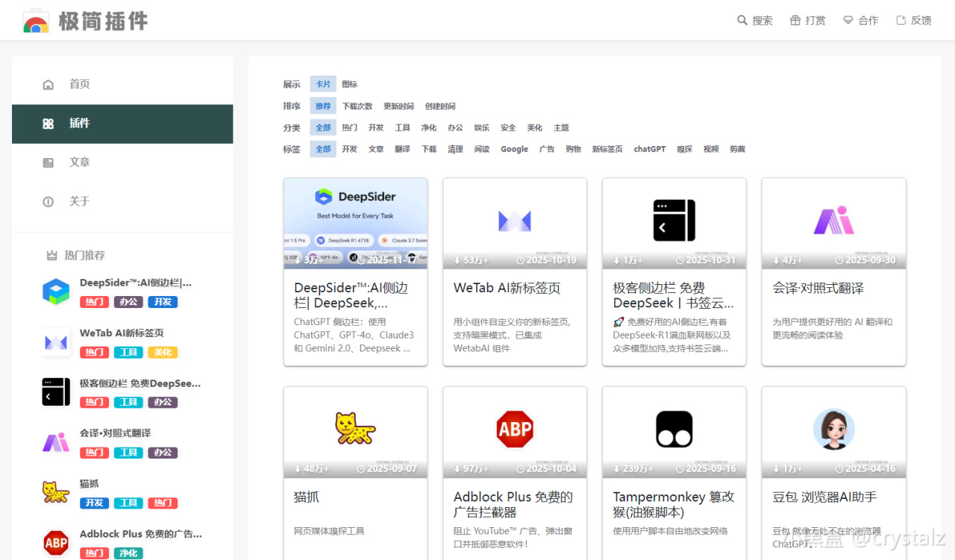Select 全部 in the 标签 row
955x560 pixels.
(x=323, y=149)
